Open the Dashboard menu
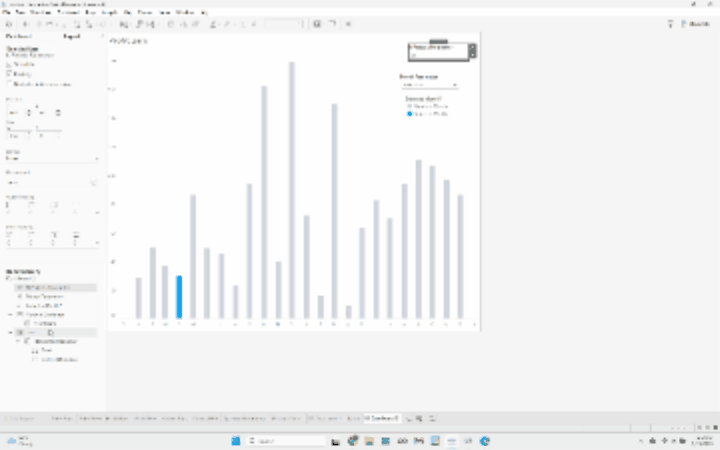Image resolution: width=720 pixels, height=450 pixels. pos(68,12)
